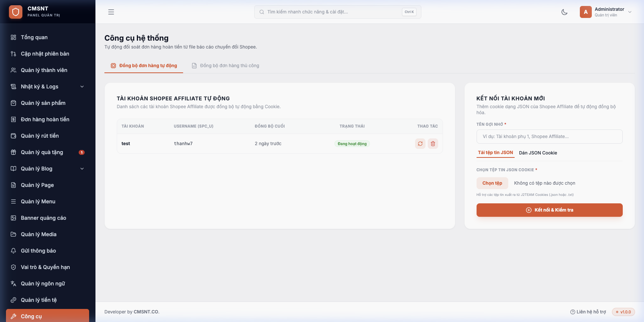This screenshot has height=322, width=644.
Task: Click the Chọn tệp file button
Action: (x=492, y=183)
